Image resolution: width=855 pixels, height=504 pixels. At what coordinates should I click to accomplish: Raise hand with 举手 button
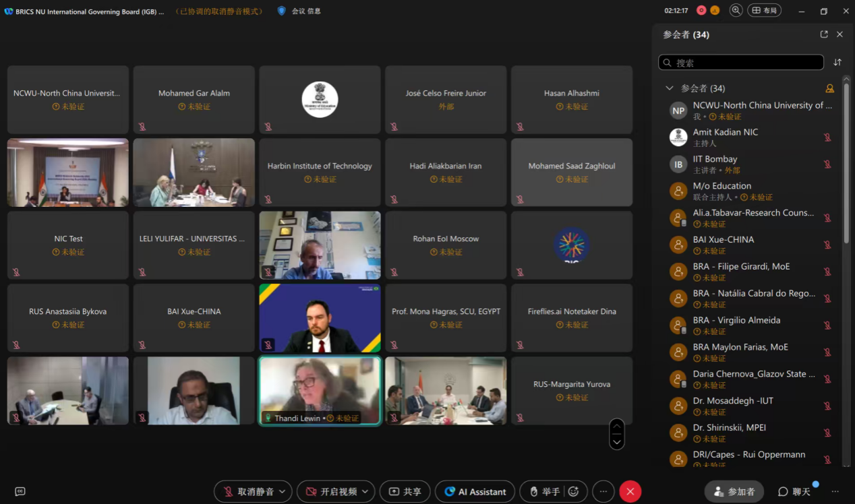[x=545, y=492]
